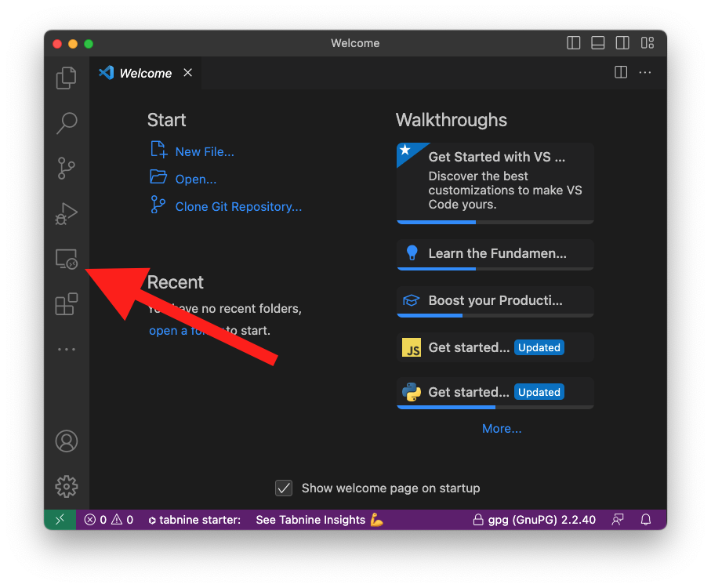Open the editor More Actions menu
Viewport: 711px width, 588px height.
[x=645, y=72]
